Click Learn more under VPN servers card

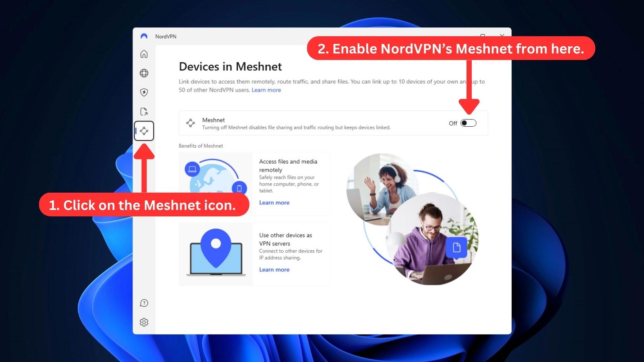click(274, 270)
